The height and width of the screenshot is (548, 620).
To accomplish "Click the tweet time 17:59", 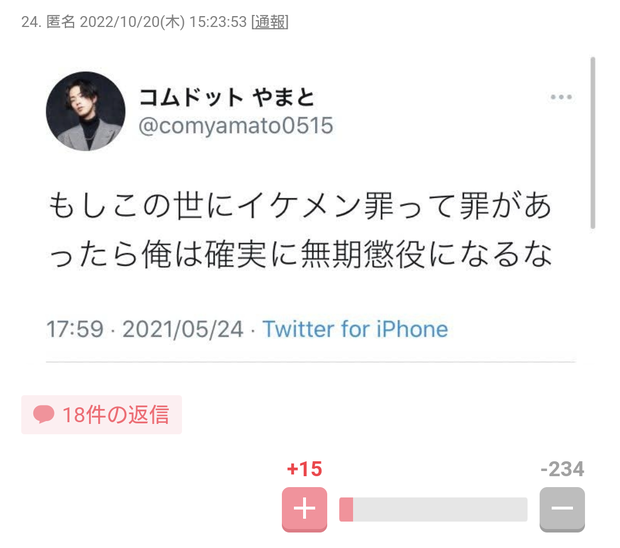I will pyautogui.click(x=75, y=329).
